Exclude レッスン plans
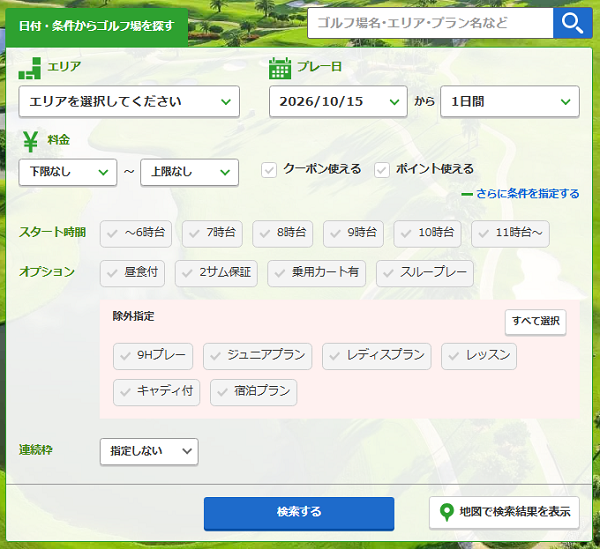Viewport: 600px width, 549px height. pyautogui.click(x=479, y=357)
